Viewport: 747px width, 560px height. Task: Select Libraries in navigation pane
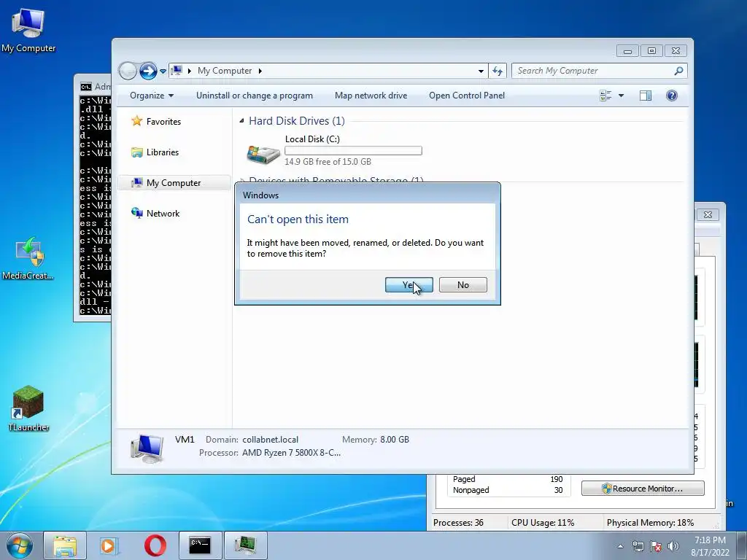tap(163, 152)
